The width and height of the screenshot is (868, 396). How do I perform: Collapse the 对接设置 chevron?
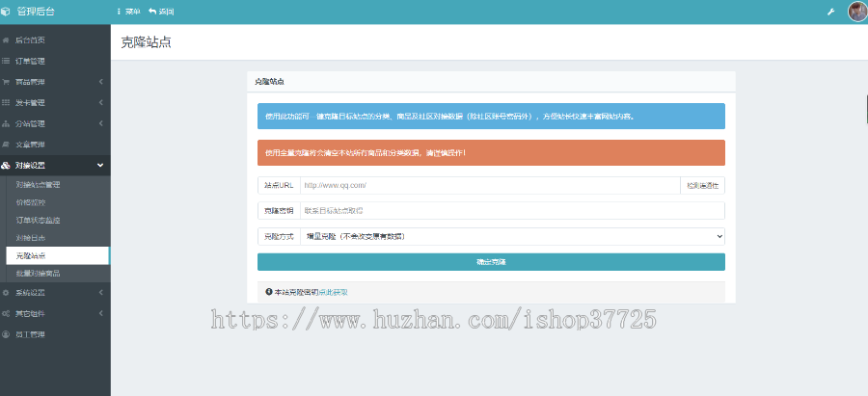point(100,165)
